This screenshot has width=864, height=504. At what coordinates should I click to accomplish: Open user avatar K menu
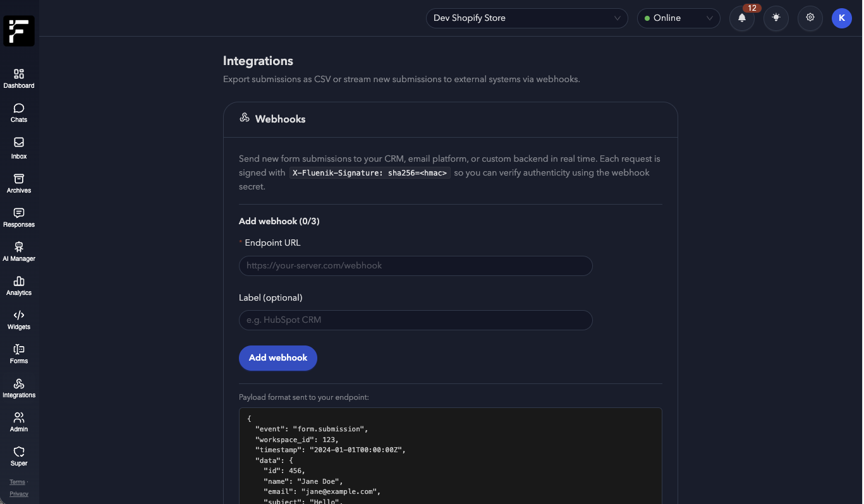(842, 18)
